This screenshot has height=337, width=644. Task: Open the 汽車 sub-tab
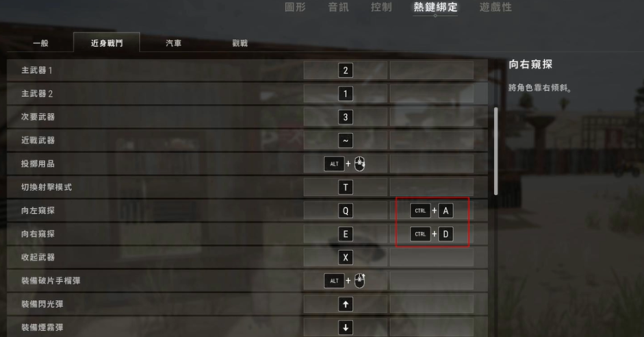click(x=173, y=43)
